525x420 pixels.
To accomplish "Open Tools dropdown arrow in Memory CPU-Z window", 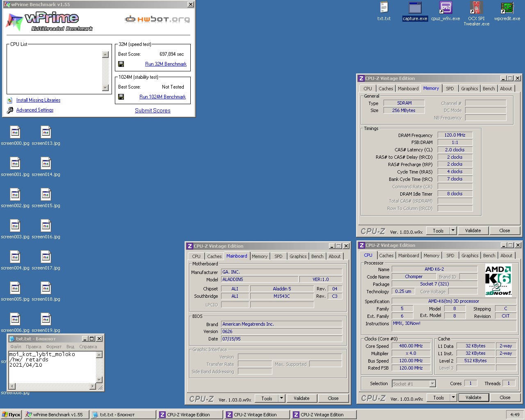I will click(x=453, y=231).
